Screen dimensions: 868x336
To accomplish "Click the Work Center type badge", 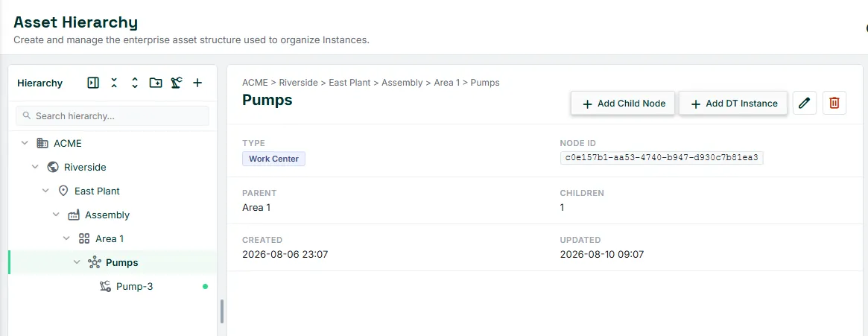I will 273,159.
